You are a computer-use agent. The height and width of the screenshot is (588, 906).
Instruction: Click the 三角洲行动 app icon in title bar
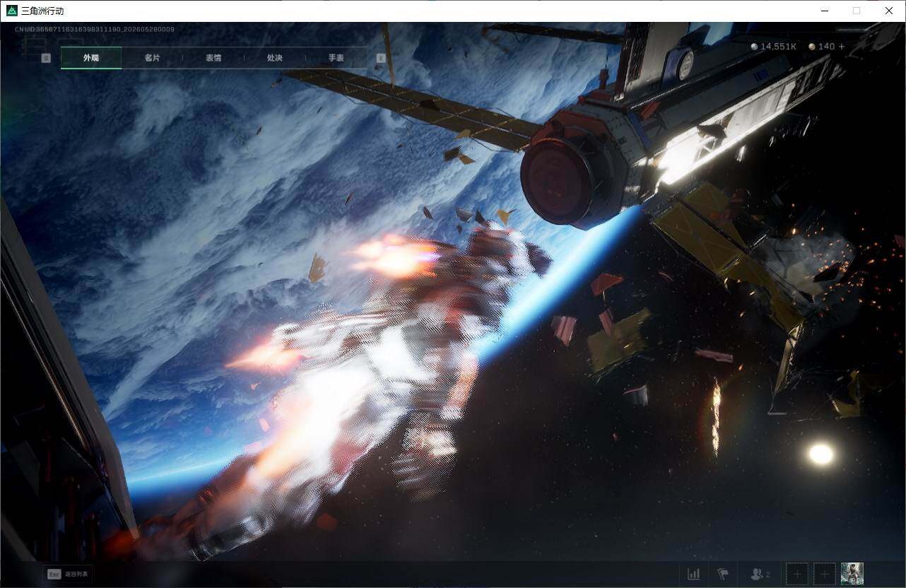coord(11,11)
